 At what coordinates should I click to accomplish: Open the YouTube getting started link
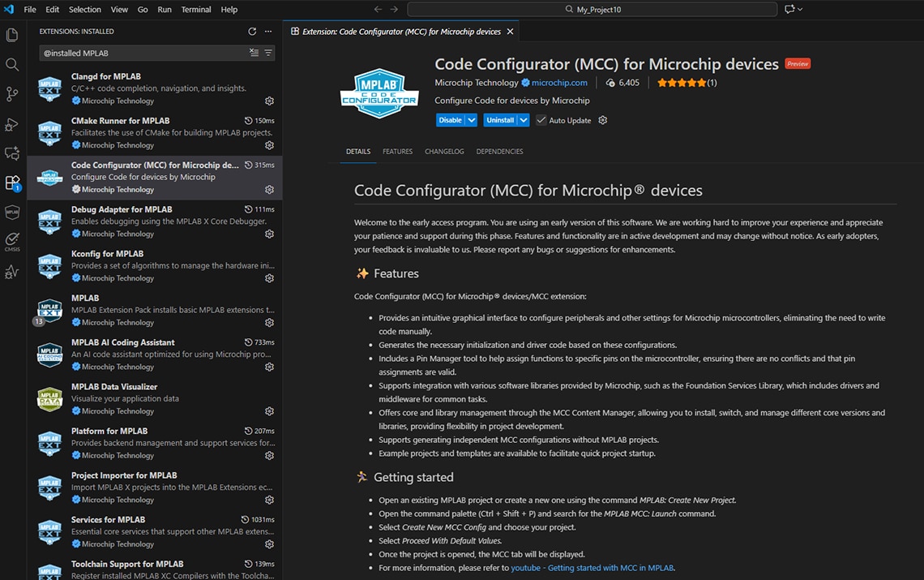coord(592,568)
